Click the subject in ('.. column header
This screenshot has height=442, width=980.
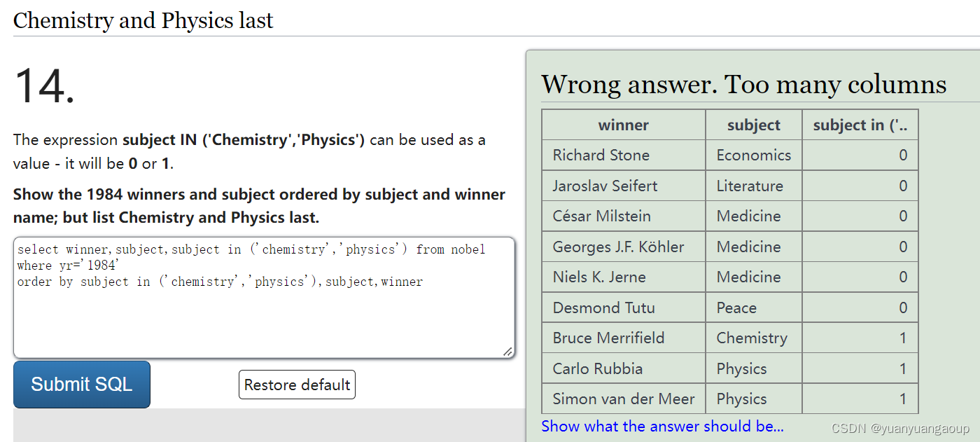click(860, 124)
